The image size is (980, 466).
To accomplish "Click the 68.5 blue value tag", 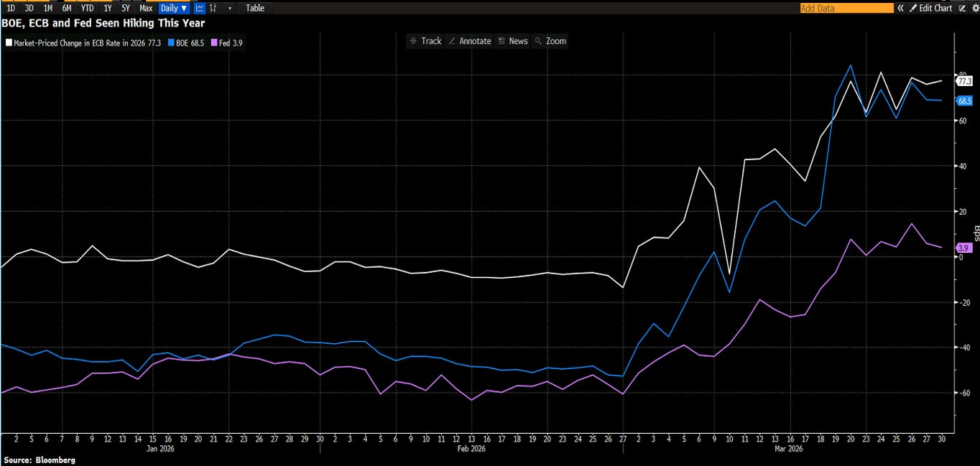I will tap(963, 101).
